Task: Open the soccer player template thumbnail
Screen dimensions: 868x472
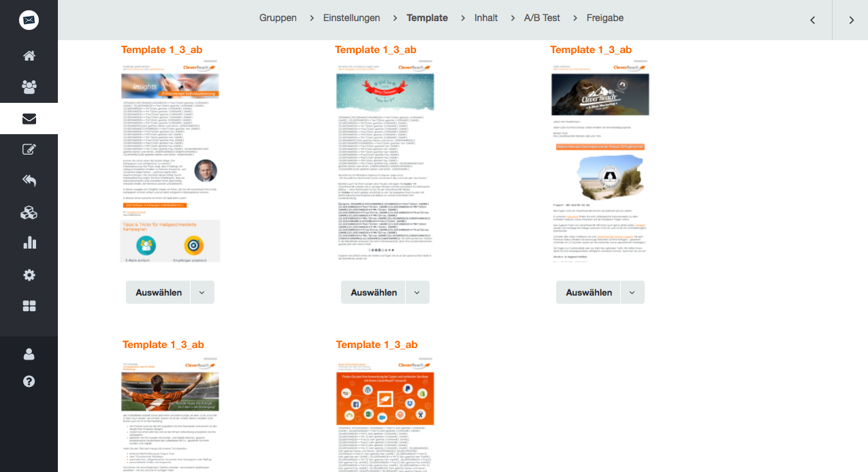Action: point(170,415)
